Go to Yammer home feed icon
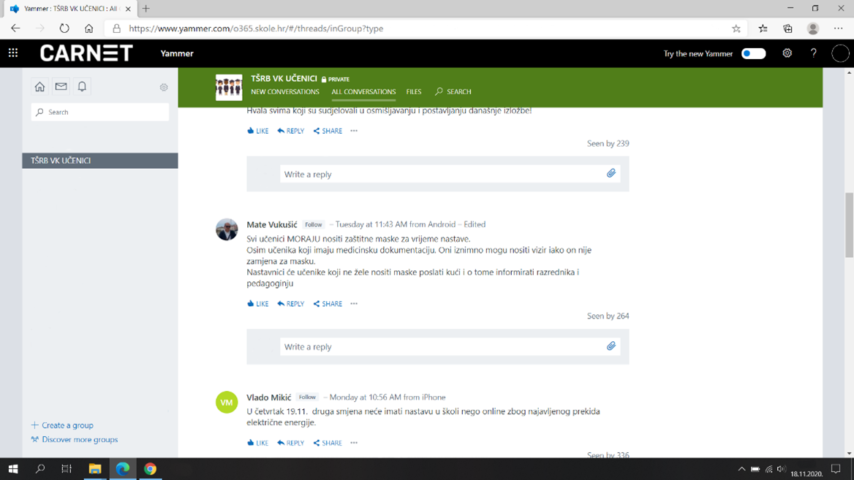The width and height of the screenshot is (854, 480). pyautogui.click(x=40, y=87)
